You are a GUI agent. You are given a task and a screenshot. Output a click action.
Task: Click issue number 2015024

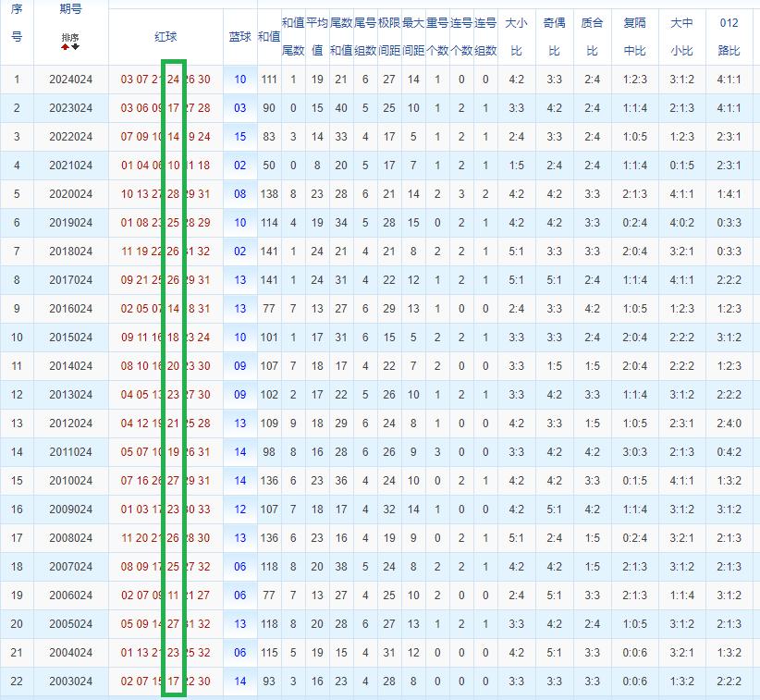coord(70,338)
